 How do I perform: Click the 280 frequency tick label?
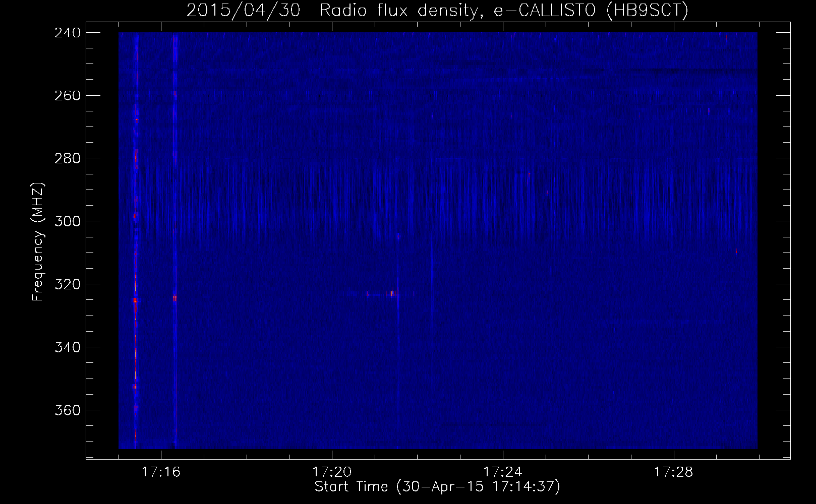pyautogui.click(x=68, y=159)
